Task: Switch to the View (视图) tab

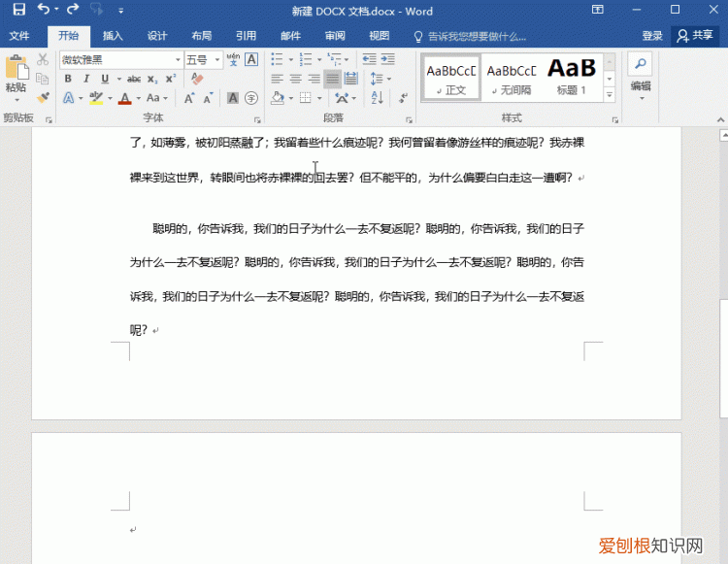Action: pyautogui.click(x=380, y=36)
